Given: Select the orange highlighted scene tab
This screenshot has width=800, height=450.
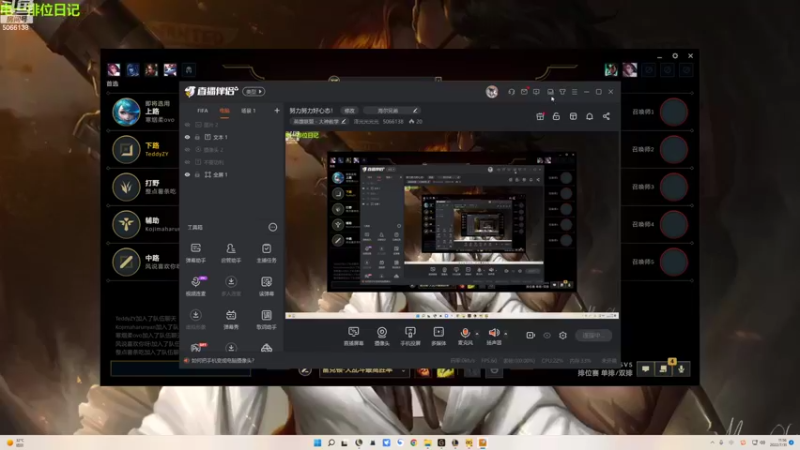Looking at the screenshot, I should point(224,111).
